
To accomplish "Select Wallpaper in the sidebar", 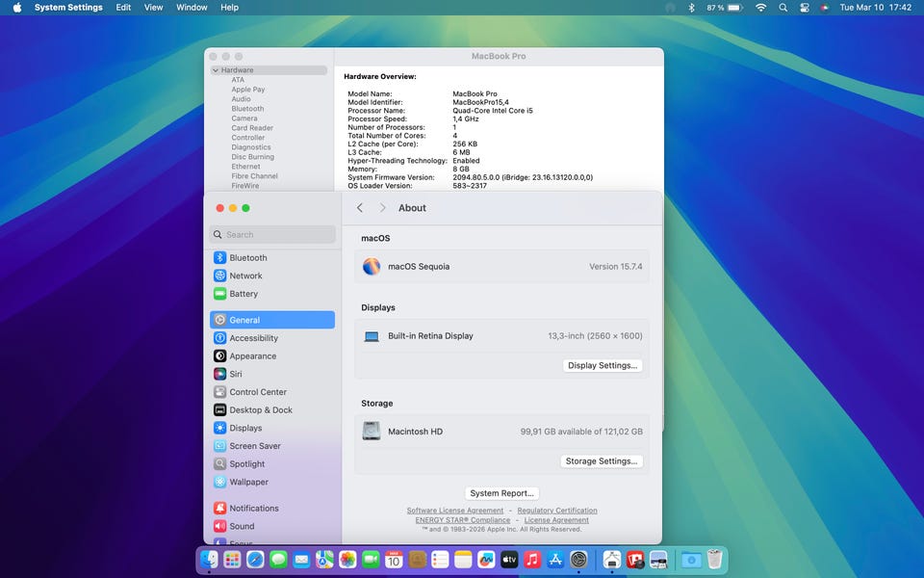I will (248, 482).
